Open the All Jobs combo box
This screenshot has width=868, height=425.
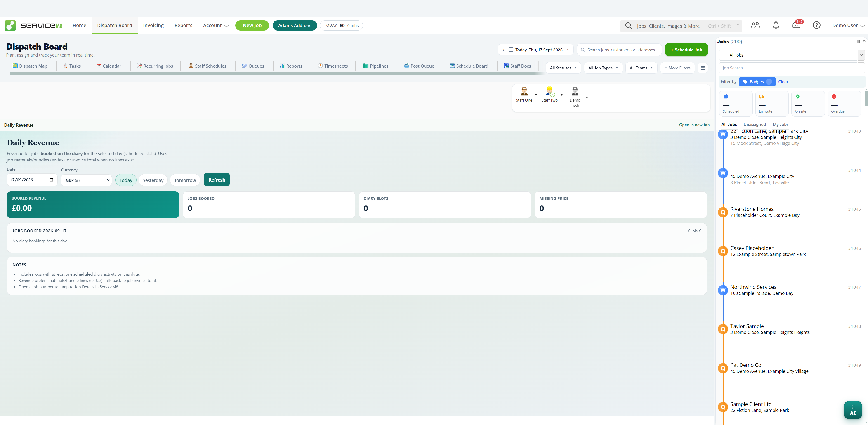tap(792, 55)
